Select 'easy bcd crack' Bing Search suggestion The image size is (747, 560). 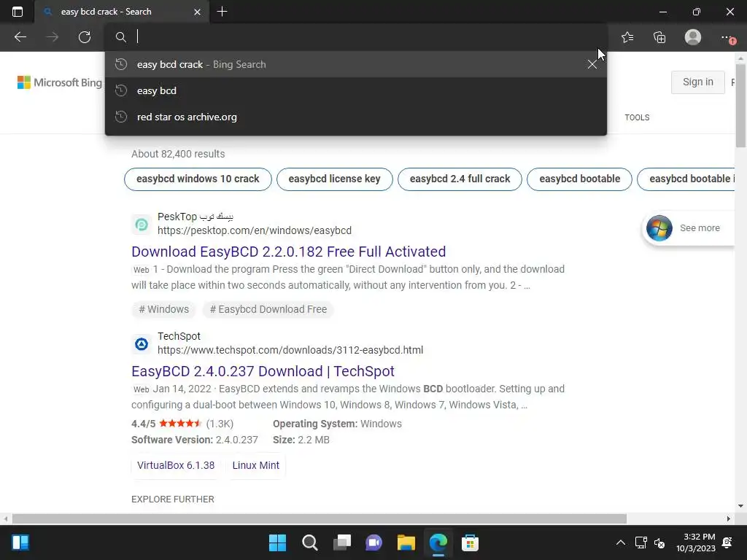click(x=356, y=64)
